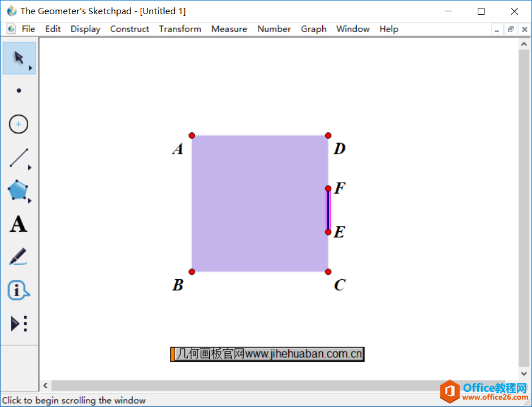Image resolution: width=532 pixels, height=407 pixels.
Task: Click the vertical scrollbar track
Action: tap(524, 208)
